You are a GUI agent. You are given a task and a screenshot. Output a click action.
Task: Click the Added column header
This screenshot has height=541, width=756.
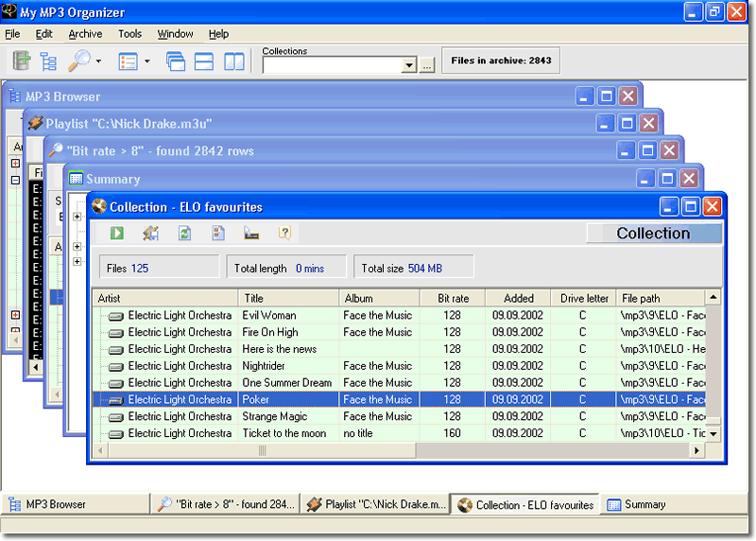518,298
